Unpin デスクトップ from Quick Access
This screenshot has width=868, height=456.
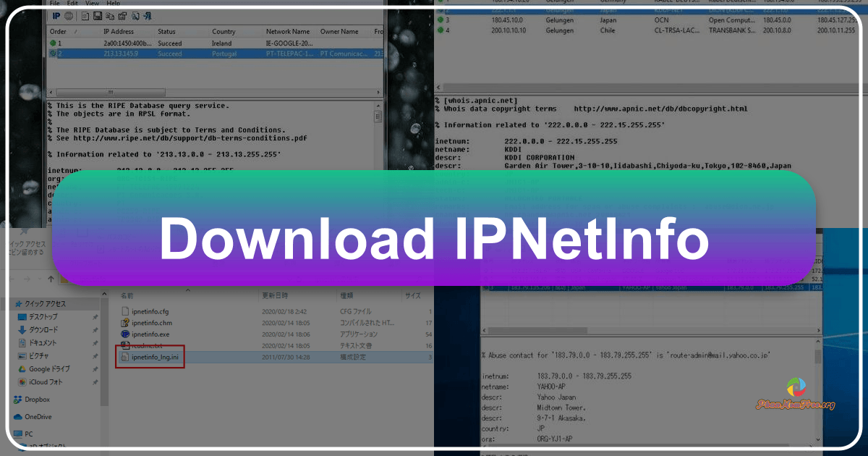point(96,317)
